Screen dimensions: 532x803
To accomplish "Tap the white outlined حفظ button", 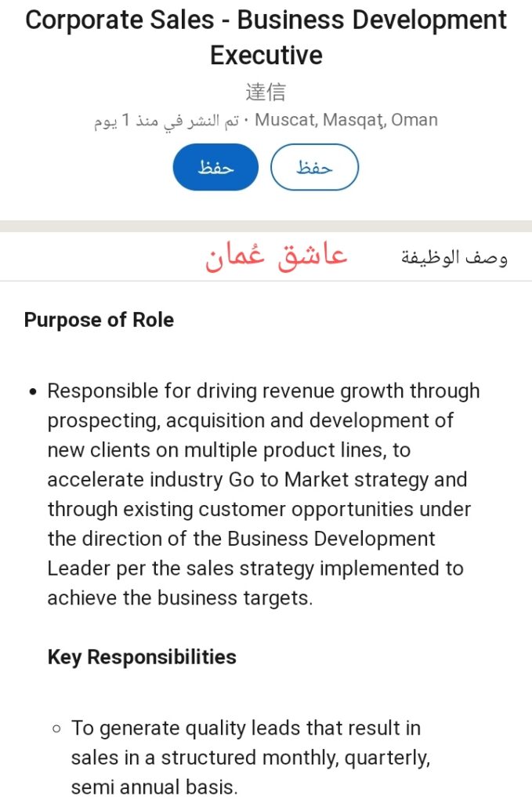I will point(314,167).
